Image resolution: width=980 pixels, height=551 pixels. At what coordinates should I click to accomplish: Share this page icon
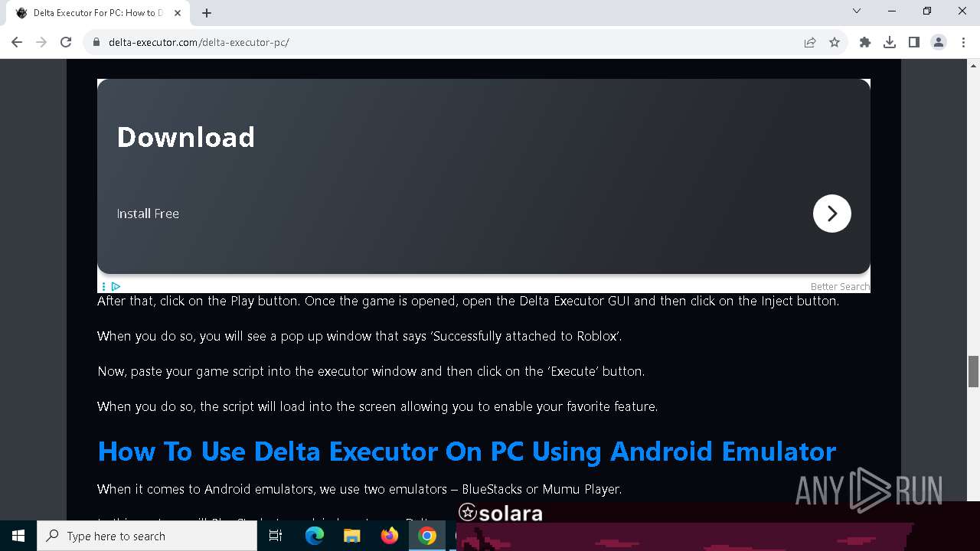[810, 43]
